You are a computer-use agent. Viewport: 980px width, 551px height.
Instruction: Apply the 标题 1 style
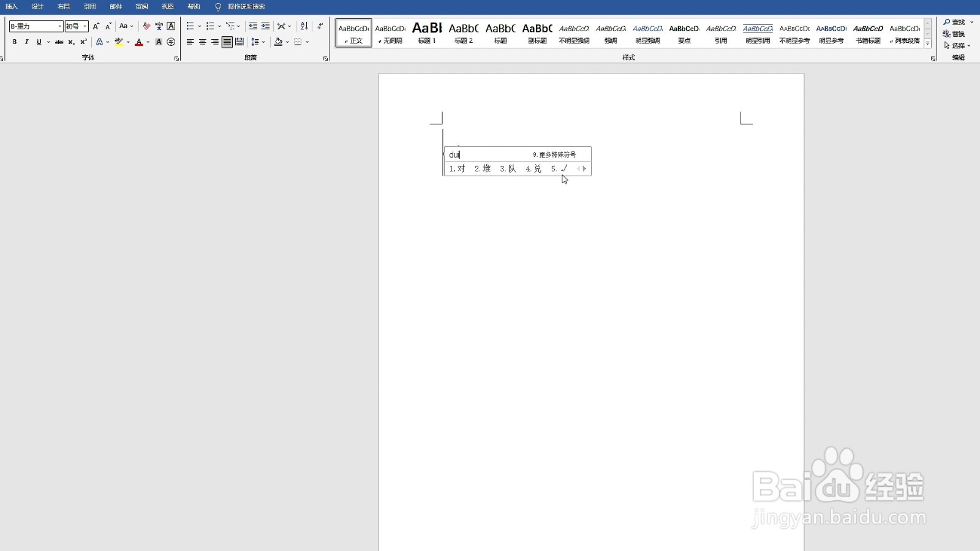[x=427, y=33]
